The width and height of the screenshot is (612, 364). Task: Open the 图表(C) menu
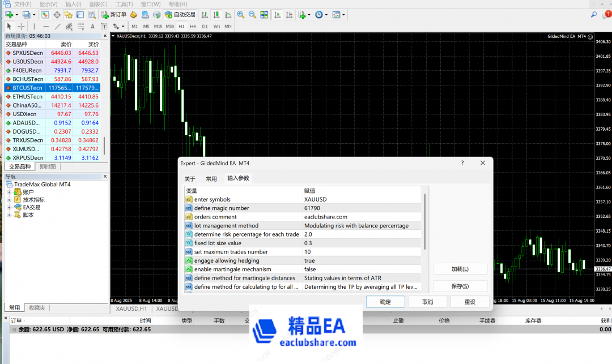[x=98, y=4]
